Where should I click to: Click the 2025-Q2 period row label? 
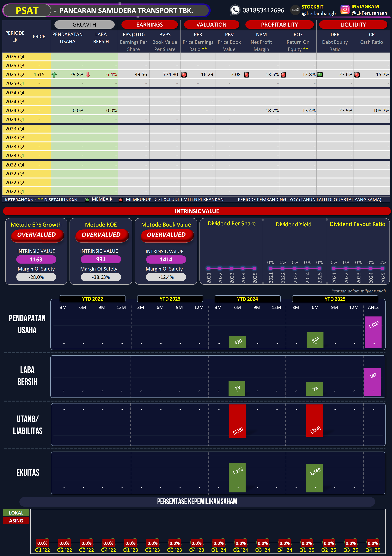pos(15,75)
